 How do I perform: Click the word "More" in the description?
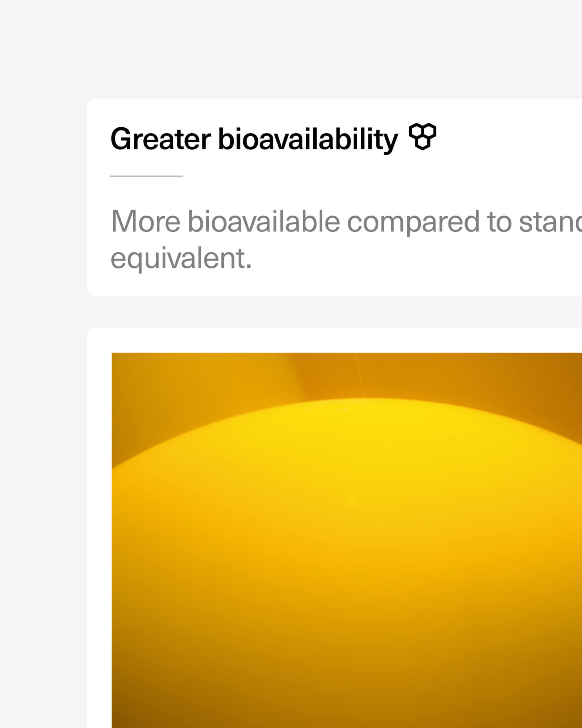point(146,221)
